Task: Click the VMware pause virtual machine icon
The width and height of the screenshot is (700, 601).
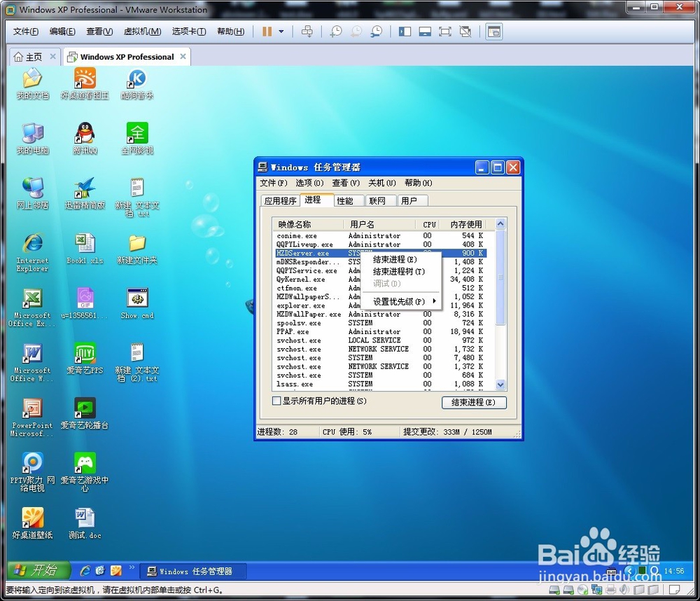Action: 267,32
